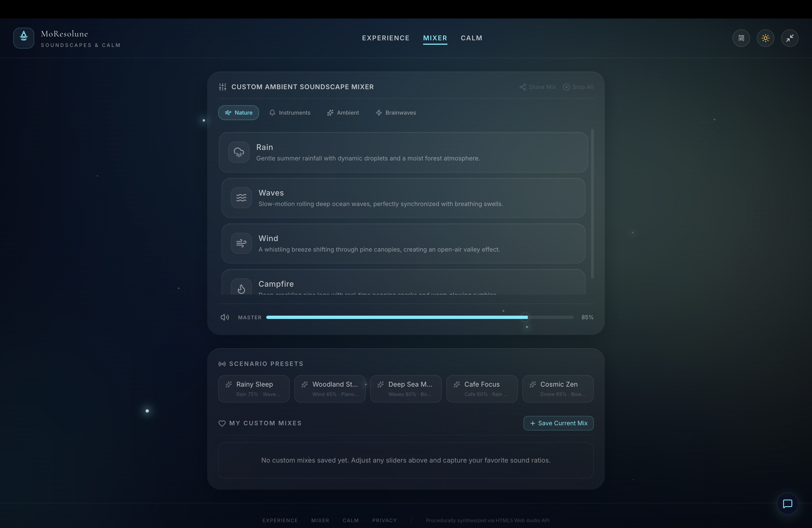The image size is (812, 528).
Task: Click the MoResolune sailboat logo icon
Action: point(23,38)
